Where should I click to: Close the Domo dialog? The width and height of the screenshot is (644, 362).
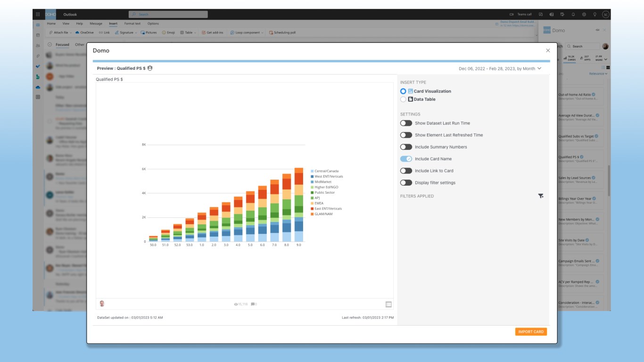click(548, 50)
